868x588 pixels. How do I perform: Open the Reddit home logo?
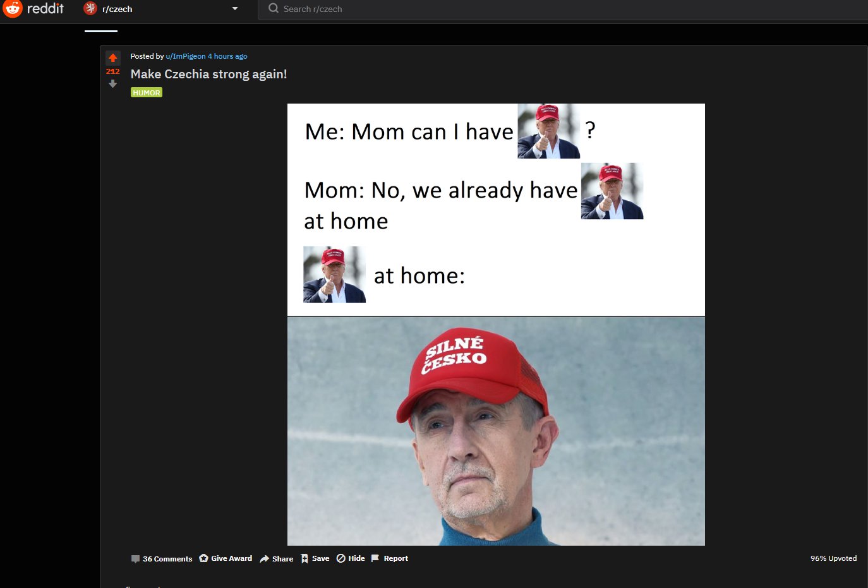coord(33,9)
